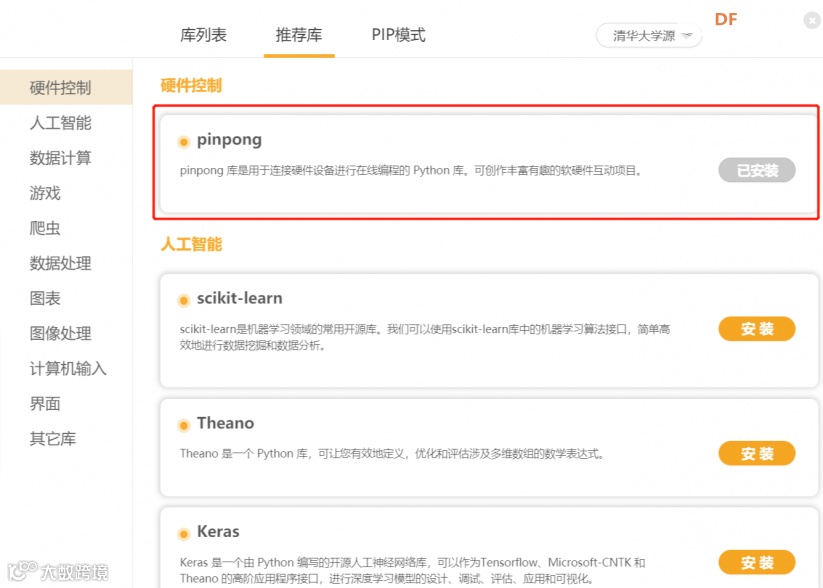823x588 pixels.
Task: Click the orange dot beside pinpong
Action: 184,142
